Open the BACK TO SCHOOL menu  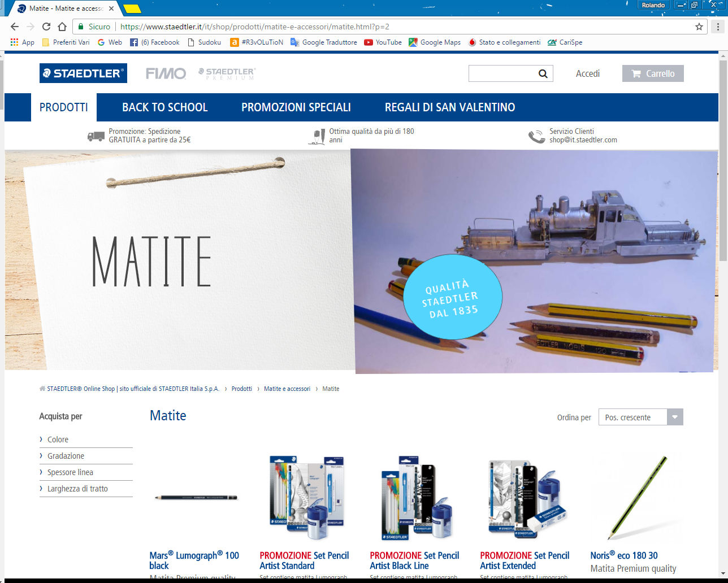[165, 107]
